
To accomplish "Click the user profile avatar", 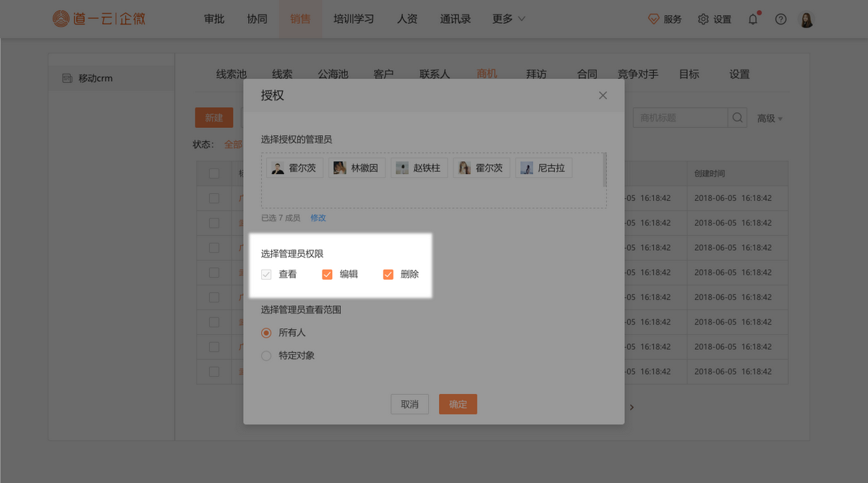I will (x=807, y=19).
